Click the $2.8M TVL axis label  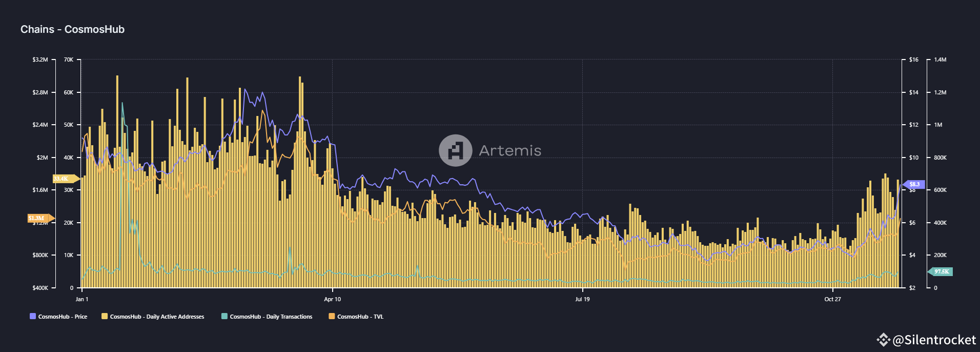coord(40,92)
